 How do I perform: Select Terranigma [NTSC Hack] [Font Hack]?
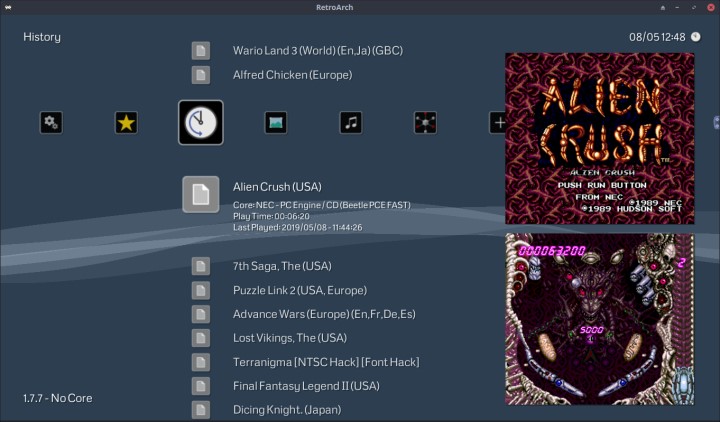(x=326, y=362)
